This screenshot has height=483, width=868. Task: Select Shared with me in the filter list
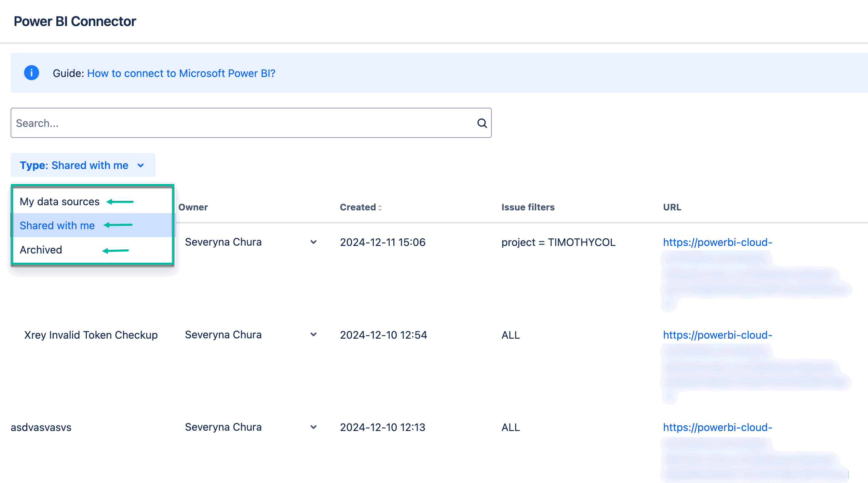(57, 225)
